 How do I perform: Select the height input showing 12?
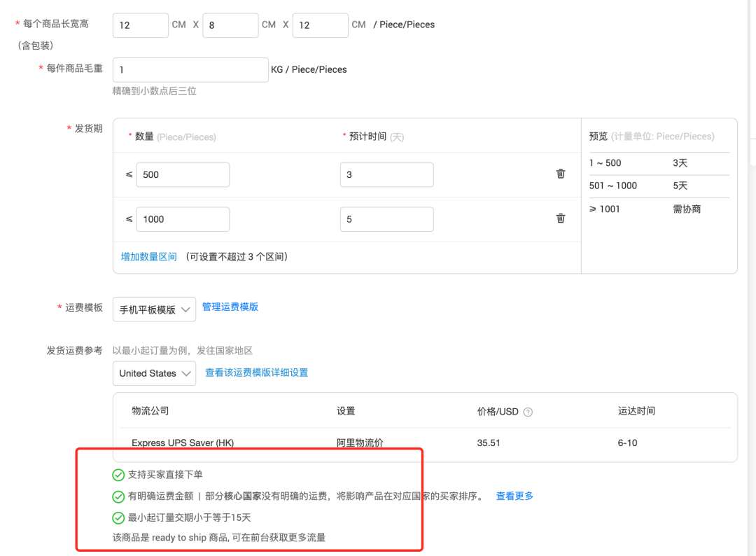tap(320, 25)
